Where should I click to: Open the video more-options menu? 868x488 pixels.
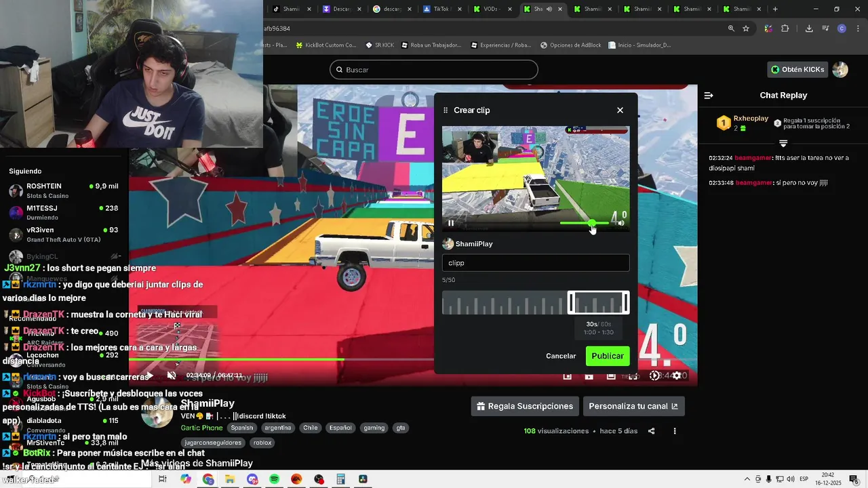point(674,431)
